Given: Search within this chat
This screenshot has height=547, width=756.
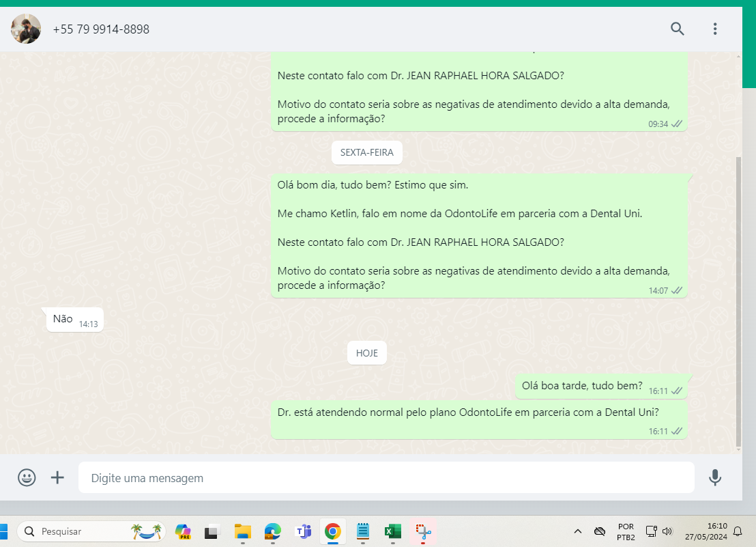Looking at the screenshot, I should tap(678, 29).
